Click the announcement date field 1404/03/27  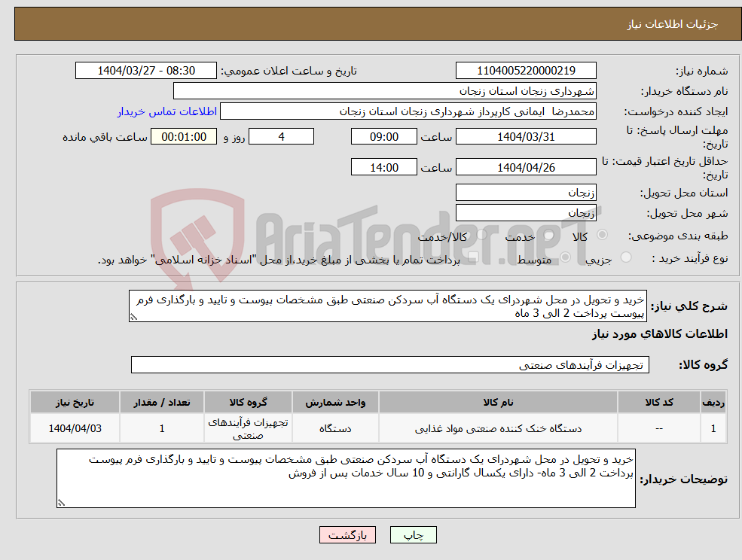point(146,70)
